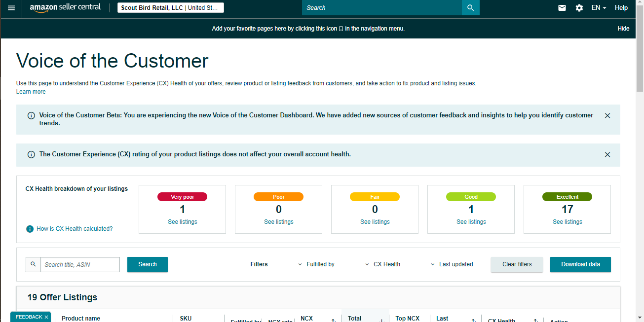The width and height of the screenshot is (644, 322).
Task: See listings under Very poor
Action: [x=183, y=222]
